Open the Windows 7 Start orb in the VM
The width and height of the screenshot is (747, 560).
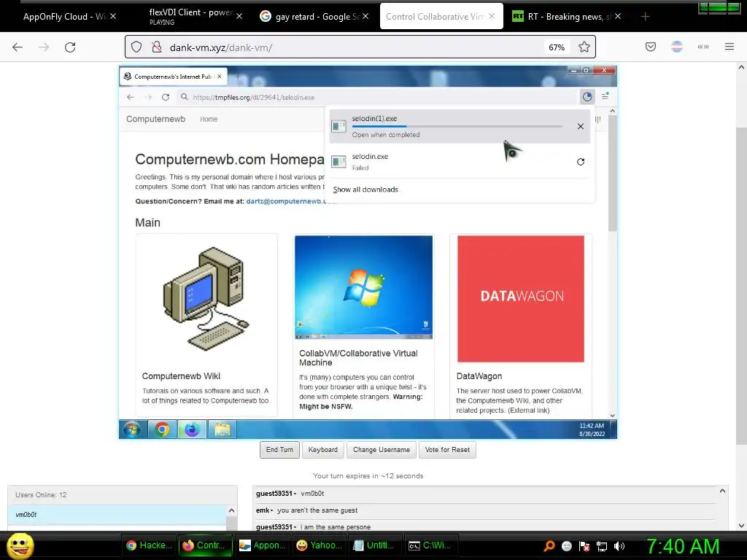[x=132, y=429]
